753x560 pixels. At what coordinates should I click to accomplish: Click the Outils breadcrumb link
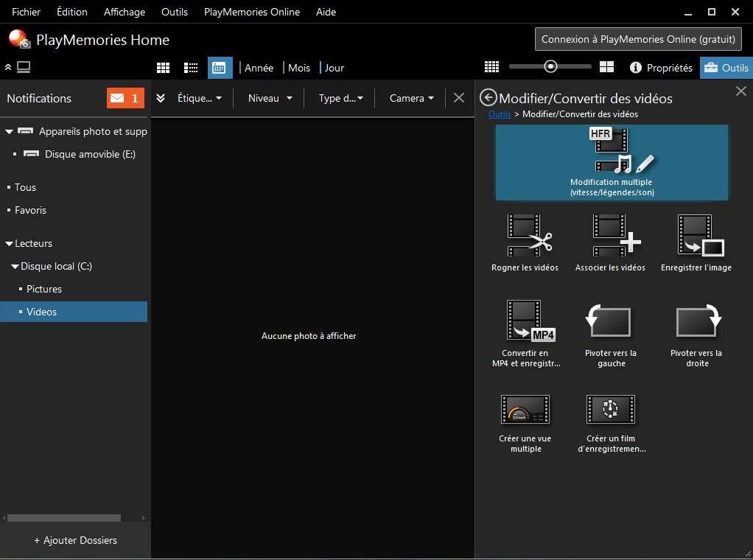tap(500, 114)
